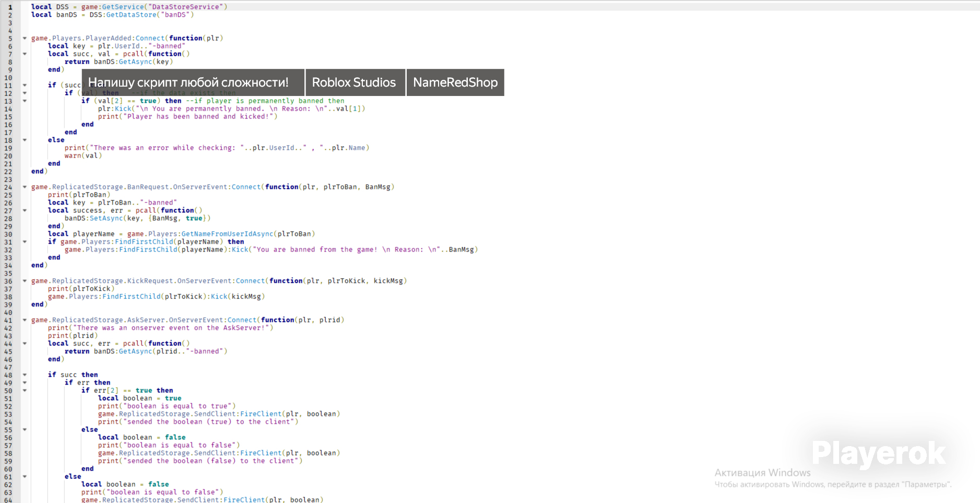Collapse the KickRequest function fold on line 36
The height and width of the screenshot is (503, 980).
click(25, 281)
